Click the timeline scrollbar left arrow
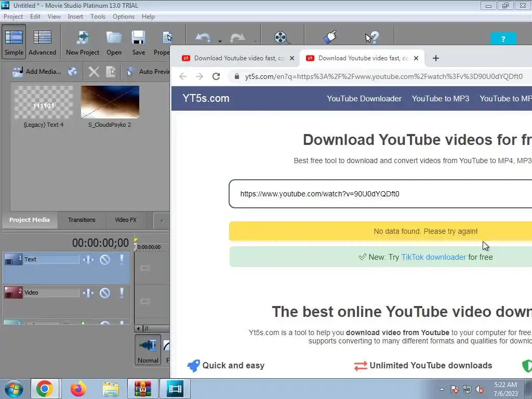The image size is (532, 399). pos(138,328)
